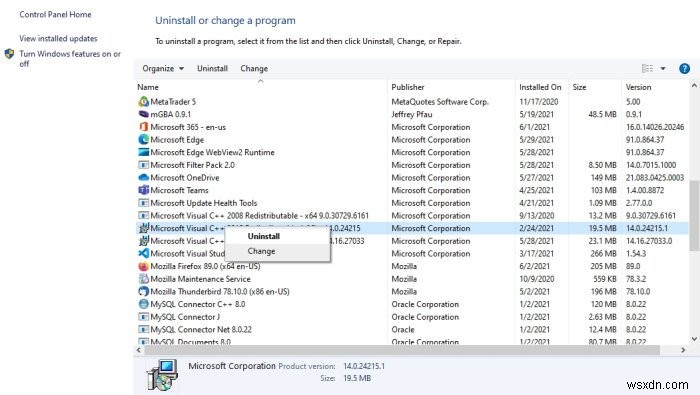Open help with the blue question mark icon
700x395 pixels.
[684, 68]
